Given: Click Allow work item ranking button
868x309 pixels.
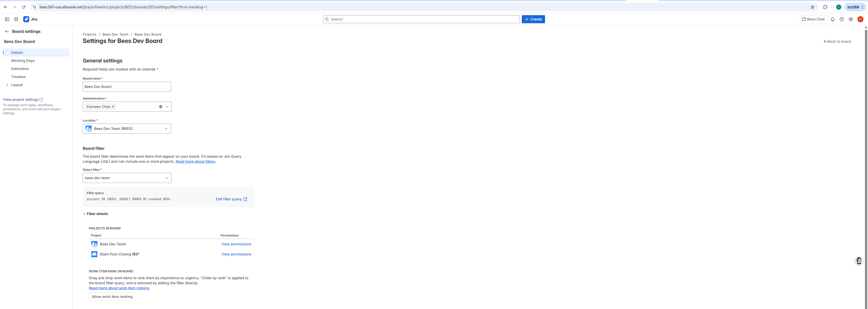Looking at the screenshot, I should pyautogui.click(x=112, y=297).
